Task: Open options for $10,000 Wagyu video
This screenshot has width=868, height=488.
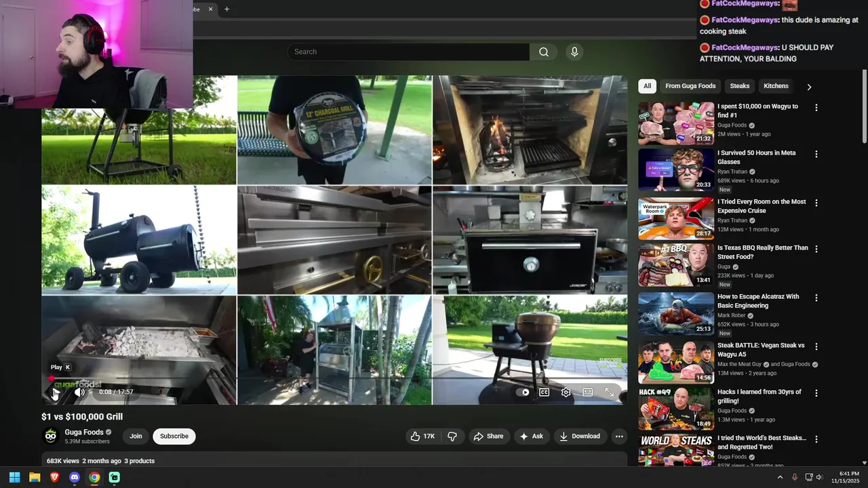Action: click(x=816, y=108)
